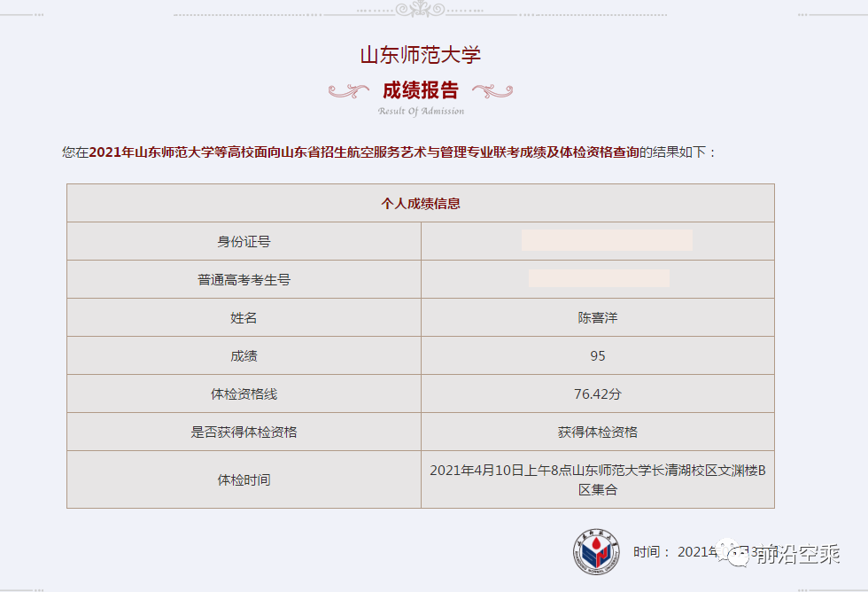Click the masked ID number value
868x592 pixels.
pyautogui.click(x=607, y=240)
